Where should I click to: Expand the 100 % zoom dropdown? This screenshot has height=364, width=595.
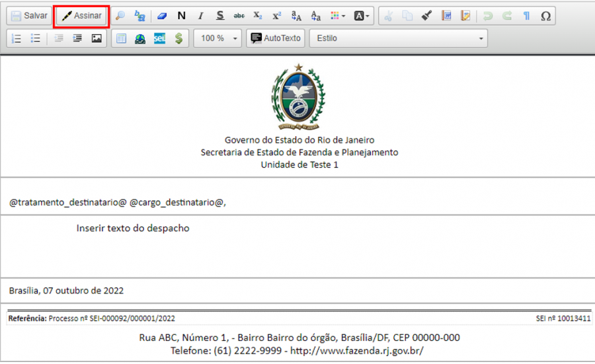click(218, 38)
